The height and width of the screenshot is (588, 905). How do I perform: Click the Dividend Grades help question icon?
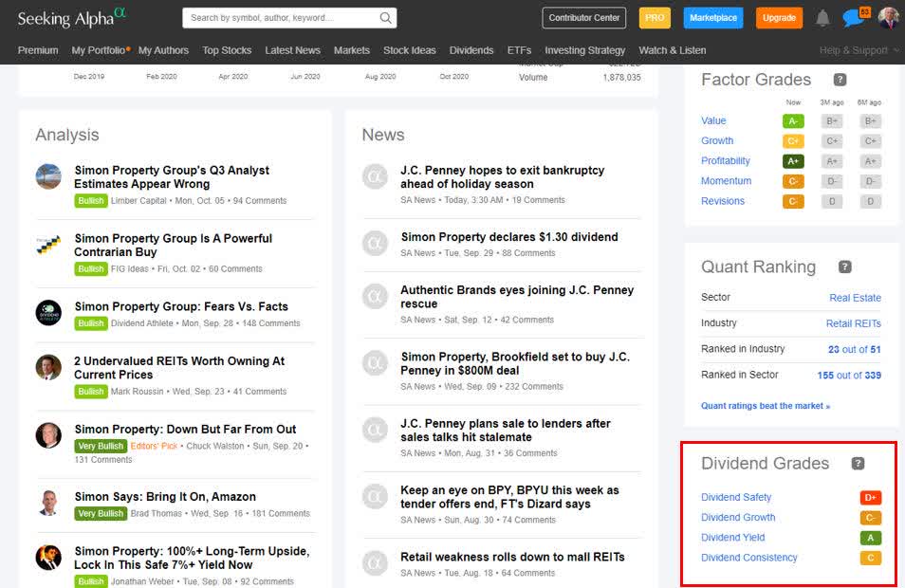(858, 464)
